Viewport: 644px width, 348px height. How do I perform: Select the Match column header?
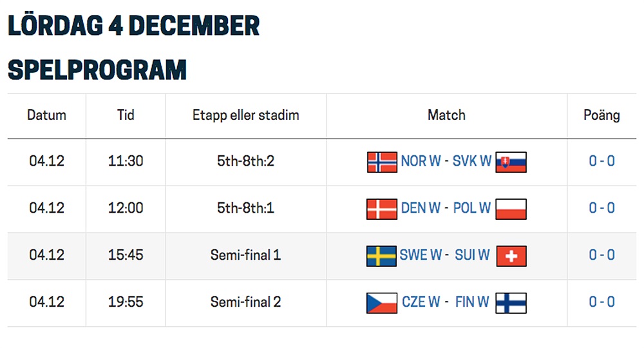[446, 115]
